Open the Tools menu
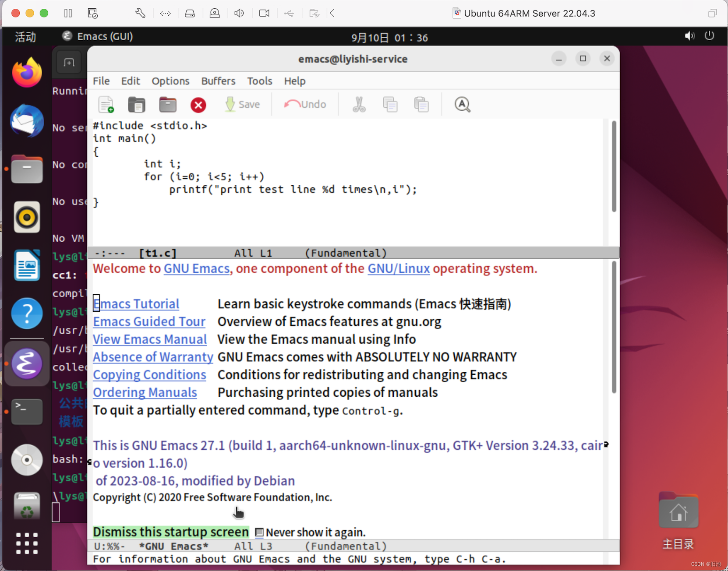The width and height of the screenshot is (728, 571). click(260, 81)
